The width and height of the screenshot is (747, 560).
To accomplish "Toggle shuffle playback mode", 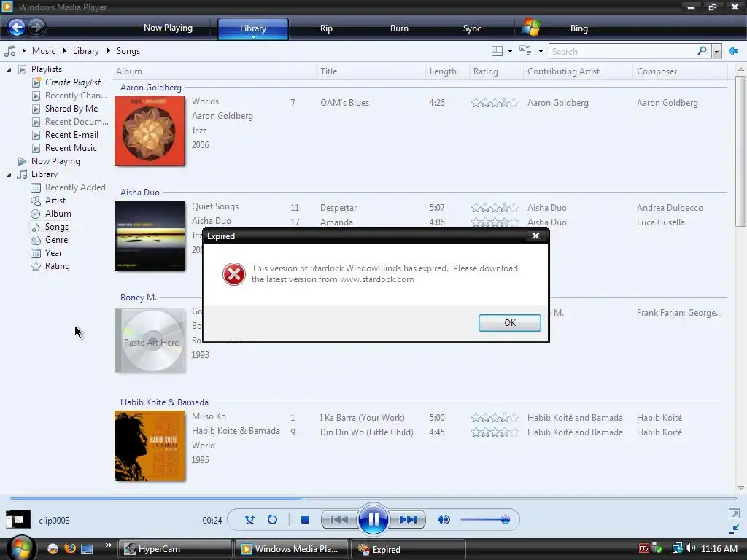I will pos(249,519).
